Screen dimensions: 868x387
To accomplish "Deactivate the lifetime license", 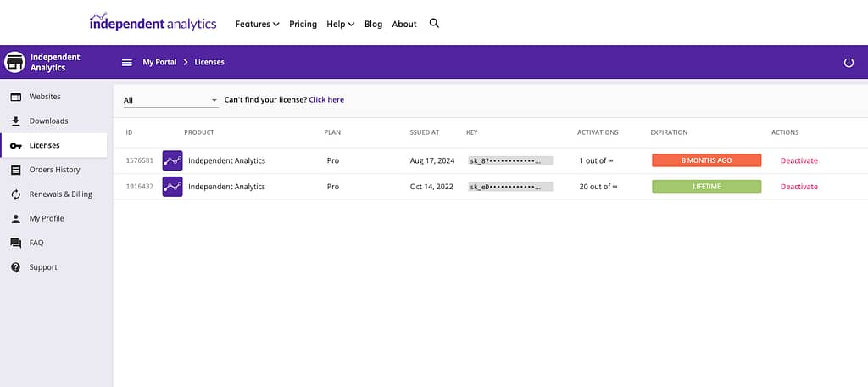I will click(798, 187).
